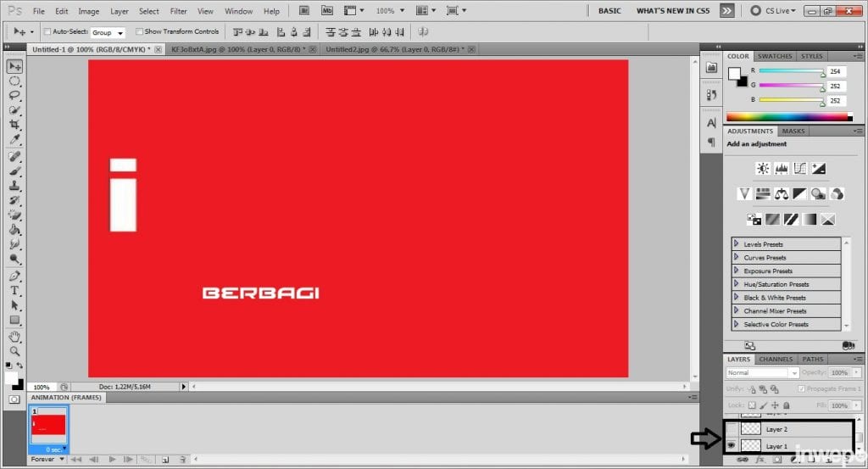This screenshot has width=868, height=469.
Task: Hide Layer 1 using its eye icon
Action: [731, 445]
